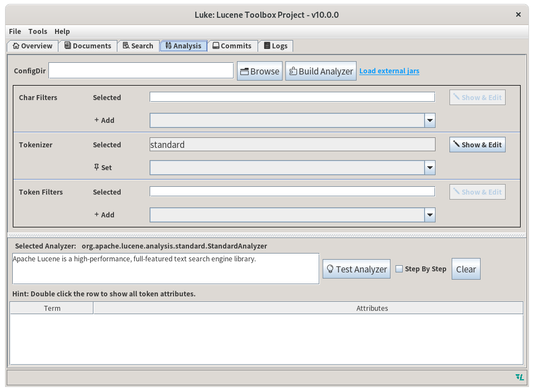Click the Term column header
Image resolution: width=534 pixels, height=392 pixels.
coord(52,308)
